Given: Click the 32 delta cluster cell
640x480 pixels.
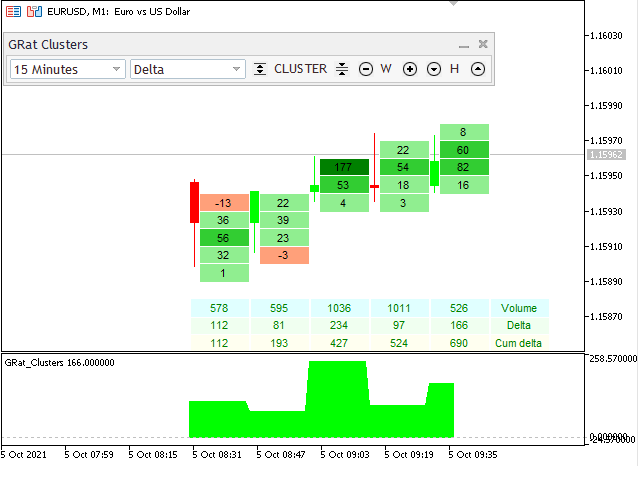Looking at the screenshot, I should tap(224, 256).
